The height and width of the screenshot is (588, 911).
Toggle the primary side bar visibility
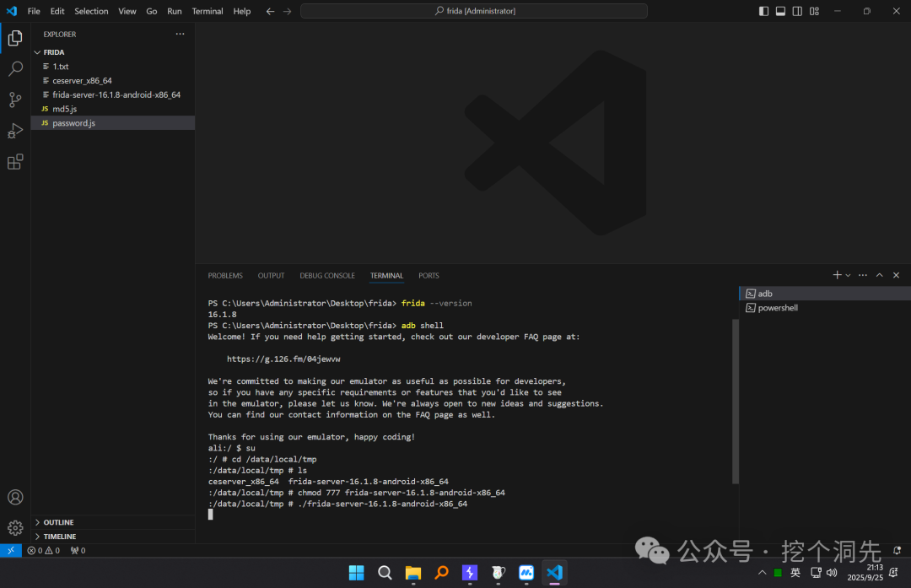click(x=764, y=11)
